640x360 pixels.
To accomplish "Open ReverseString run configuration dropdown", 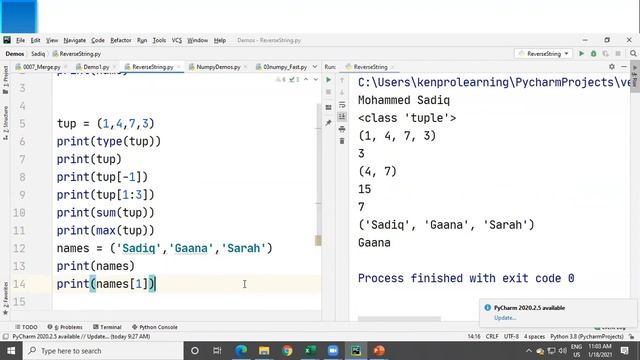I will [x=543, y=53].
